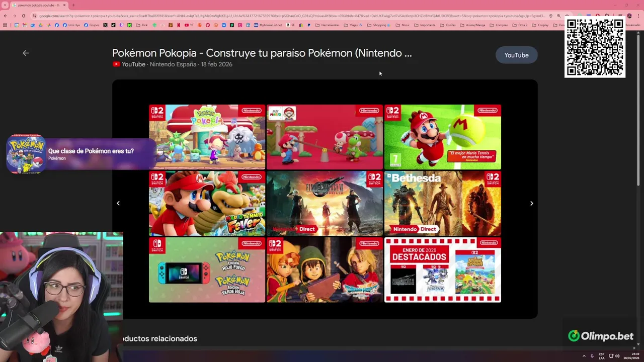Open the Music bookmarks folder
This screenshot has height=362, width=644.
point(402,25)
